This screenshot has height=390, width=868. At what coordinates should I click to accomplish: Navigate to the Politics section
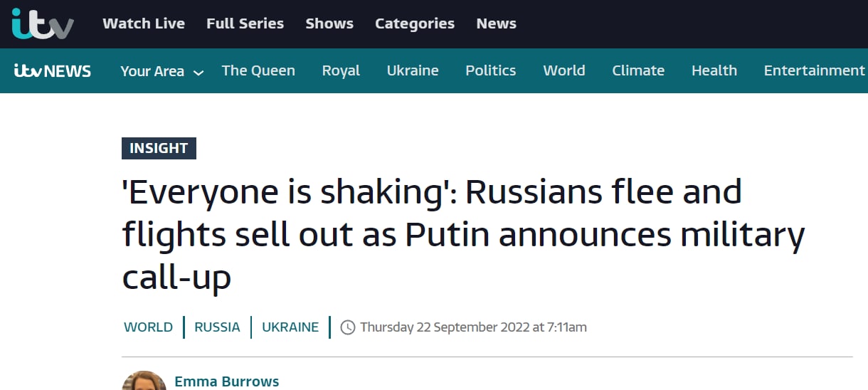click(491, 70)
